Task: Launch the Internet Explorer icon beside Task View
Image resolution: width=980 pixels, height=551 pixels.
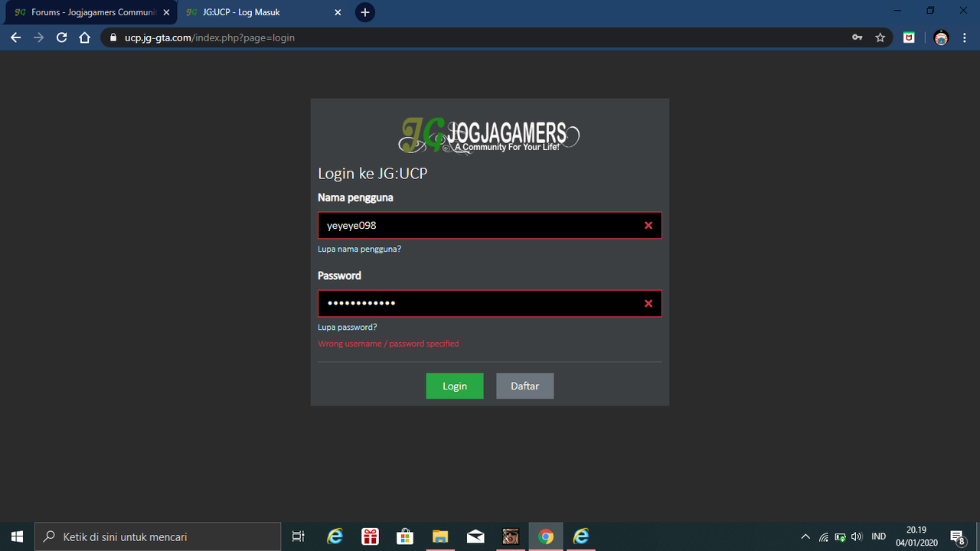Action: [x=335, y=536]
